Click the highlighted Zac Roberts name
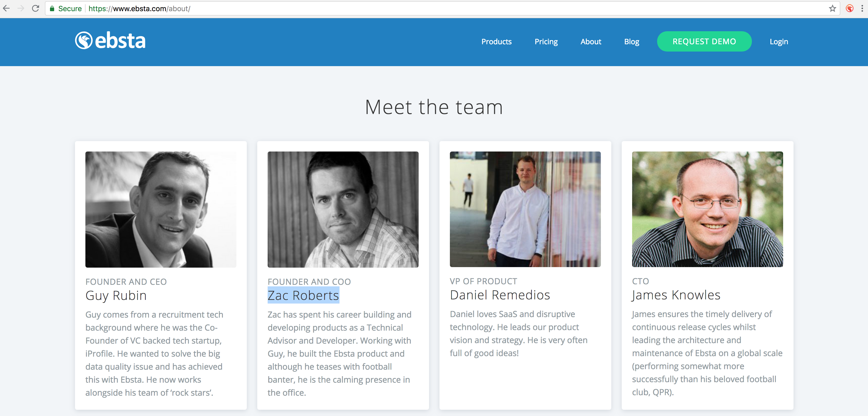Screen dimensions: 868x416 [x=303, y=295]
